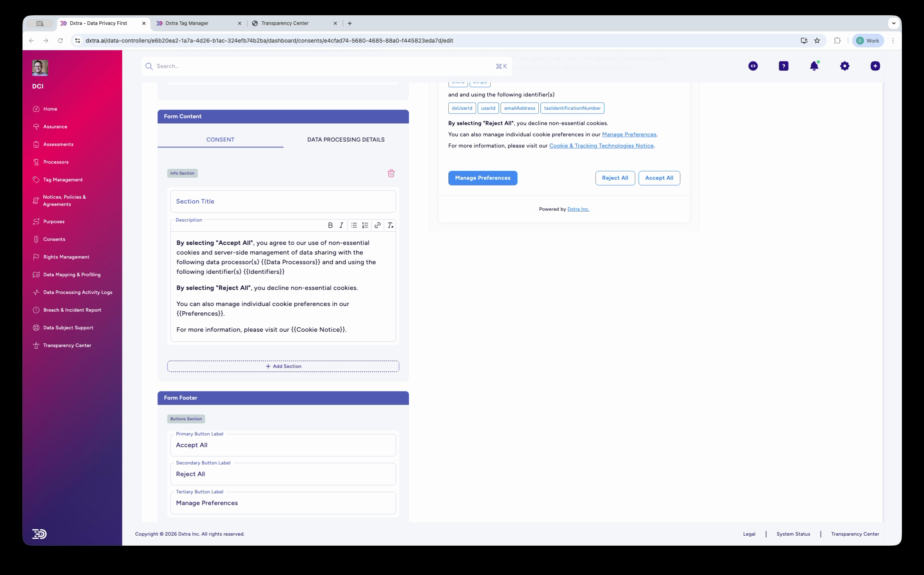Select Tag Management in the sidebar
The width and height of the screenshot is (924, 575).
pyautogui.click(x=63, y=179)
